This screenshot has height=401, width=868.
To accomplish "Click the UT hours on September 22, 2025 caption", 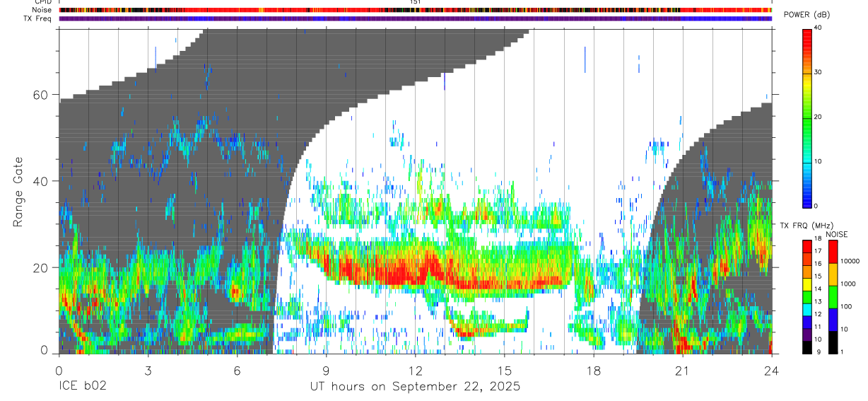I will point(415,387).
